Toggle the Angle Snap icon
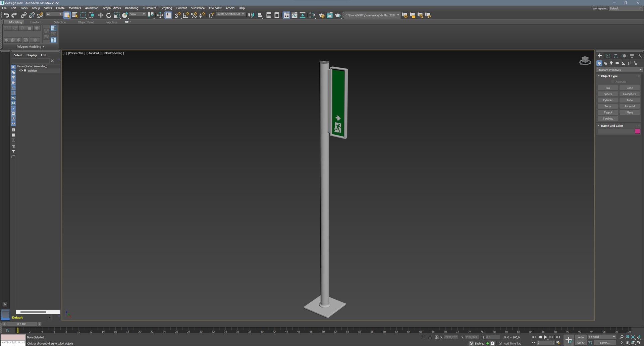This screenshot has height=346, width=644. 186,15
